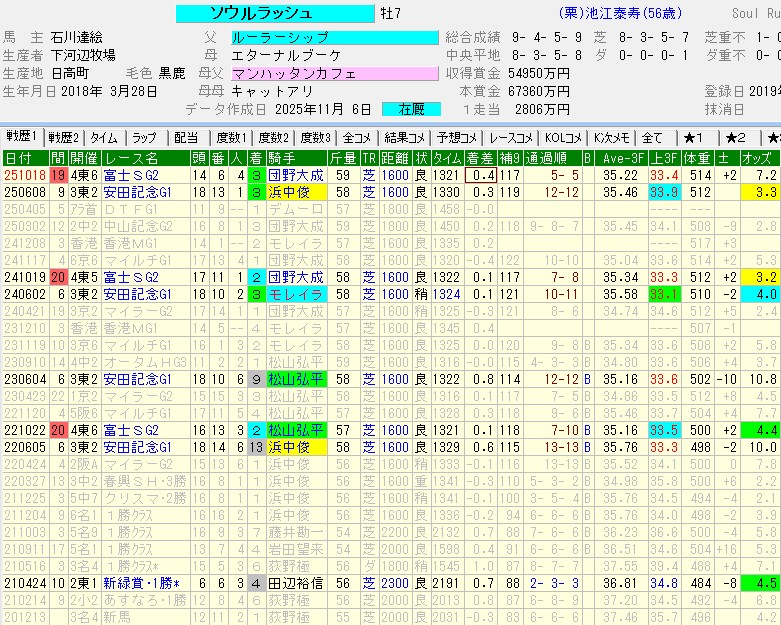The height and width of the screenshot is (625, 781).
Task: Click the horse name ソウルラッシュ header
Action: point(261,13)
